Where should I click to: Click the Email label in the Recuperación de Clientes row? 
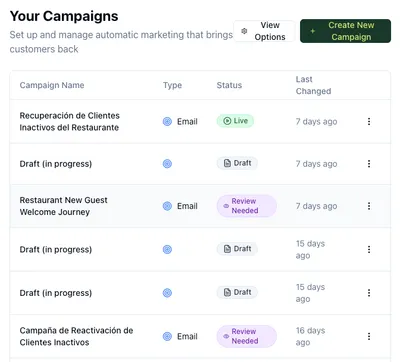point(187,122)
